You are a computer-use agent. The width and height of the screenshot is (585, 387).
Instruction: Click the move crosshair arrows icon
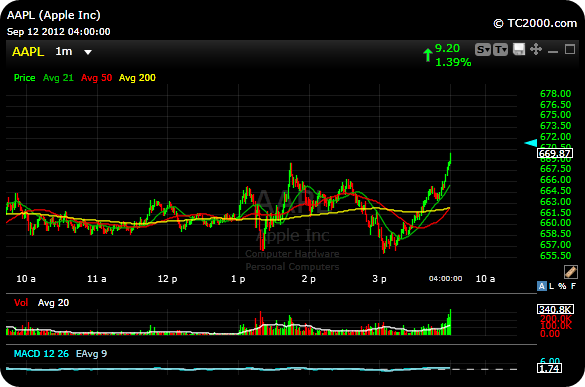[536, 49]
